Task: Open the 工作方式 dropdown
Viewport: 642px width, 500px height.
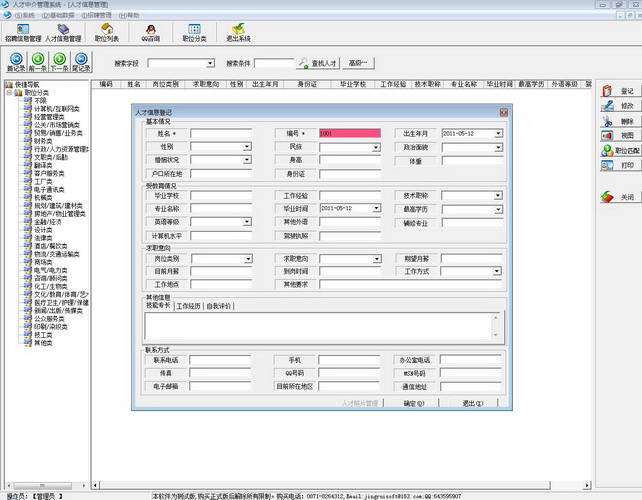Action: pos(497,271)
